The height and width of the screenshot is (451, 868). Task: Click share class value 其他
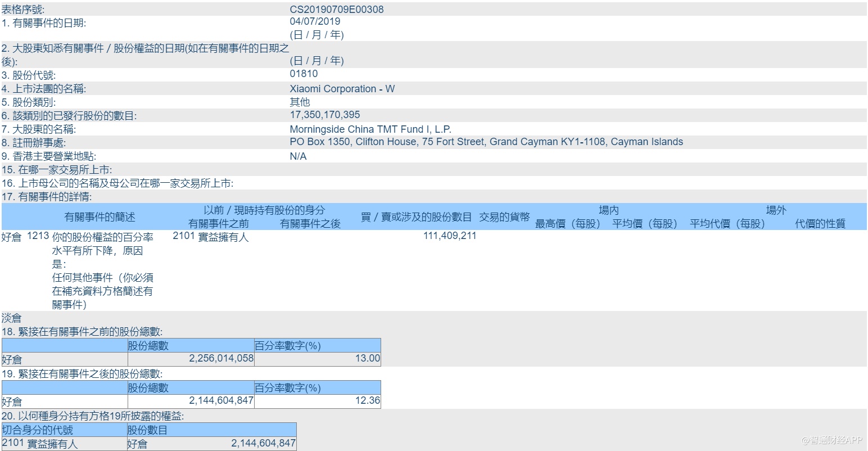(x=300, y=102)
